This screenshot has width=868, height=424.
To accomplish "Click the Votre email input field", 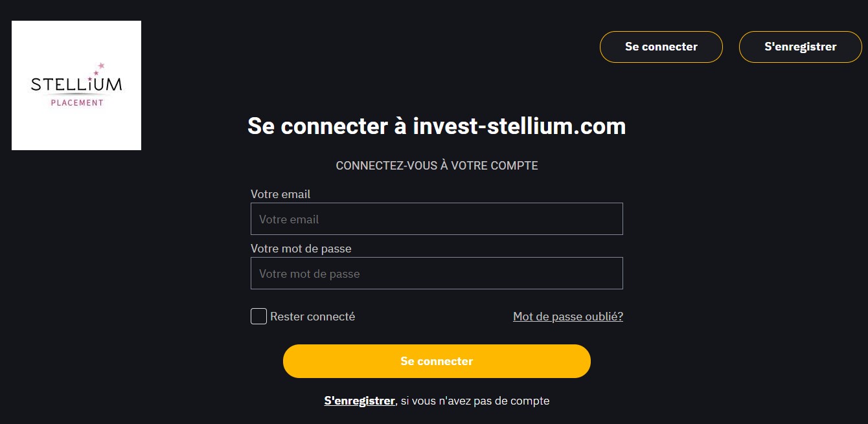I will tap(437, 219).
